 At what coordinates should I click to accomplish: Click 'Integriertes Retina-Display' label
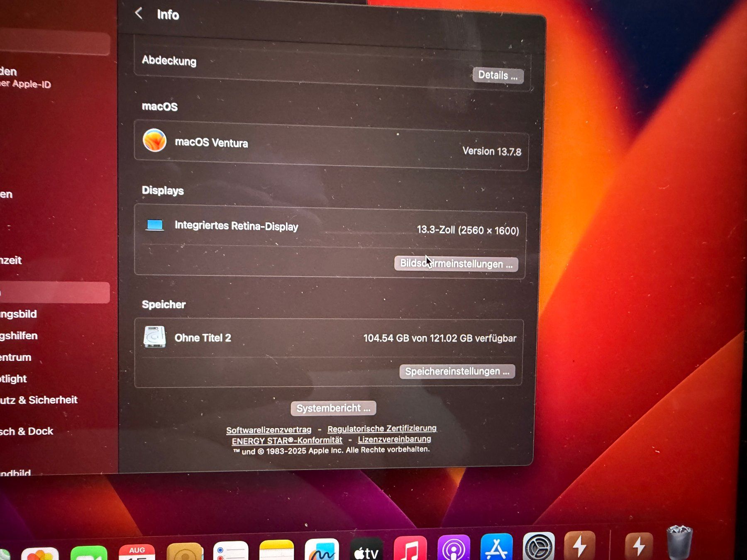tap(236, 226)
